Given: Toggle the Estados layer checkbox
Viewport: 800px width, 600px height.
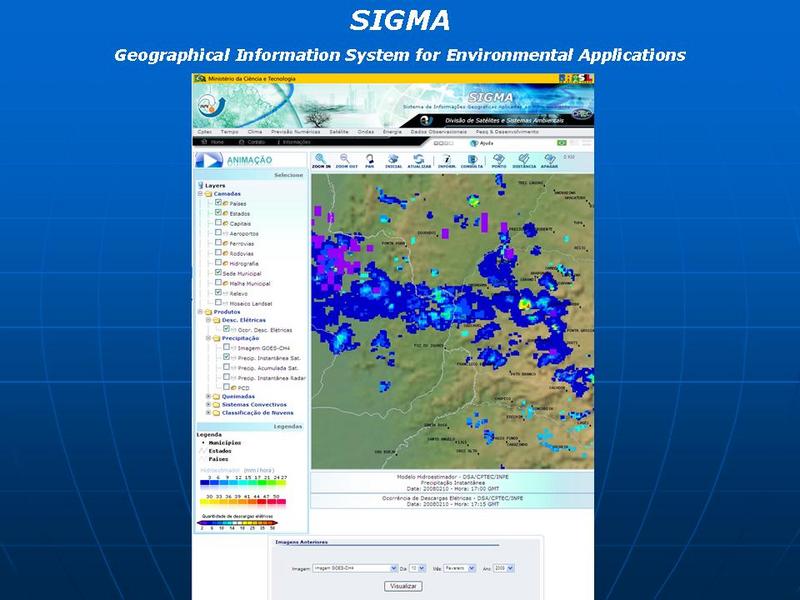Looking at the screenshot, I should pyautogui.click(x=218, y=212).
